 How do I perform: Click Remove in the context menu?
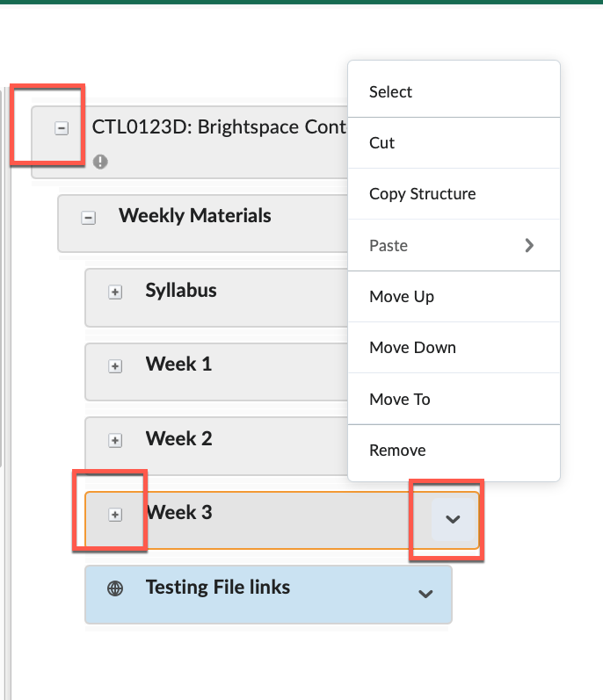(x=397, y=451)
